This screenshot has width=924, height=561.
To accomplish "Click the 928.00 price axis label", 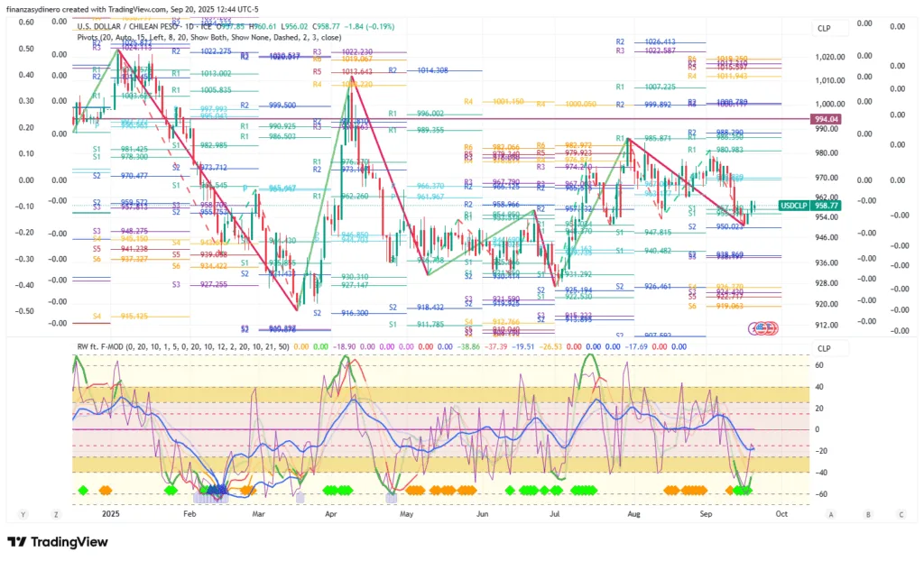I will pyautogui.click(x=827, y=283).
